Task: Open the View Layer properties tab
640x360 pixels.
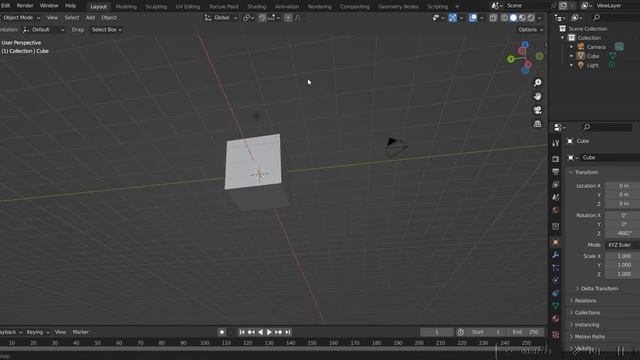Action: click(x=556, y=184)
